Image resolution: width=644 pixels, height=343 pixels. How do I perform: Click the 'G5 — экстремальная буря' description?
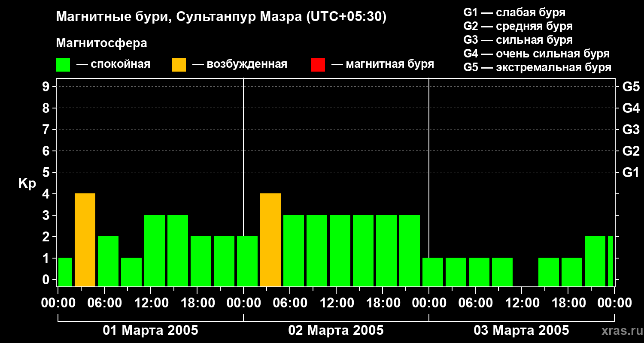[538, 67]
